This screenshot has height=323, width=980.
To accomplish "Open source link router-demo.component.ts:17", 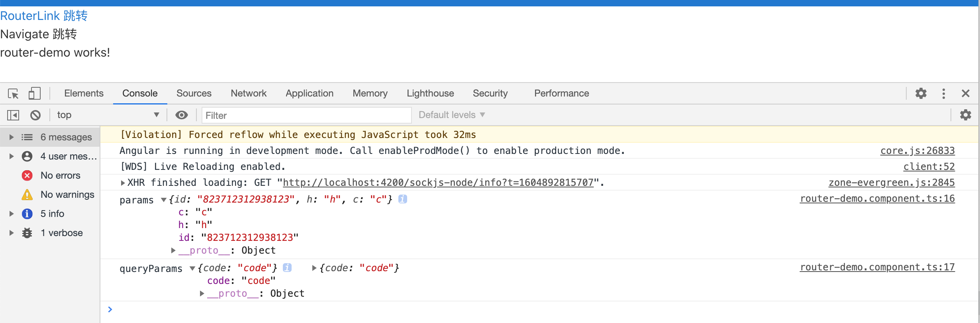I will click(x=877, y=267).
